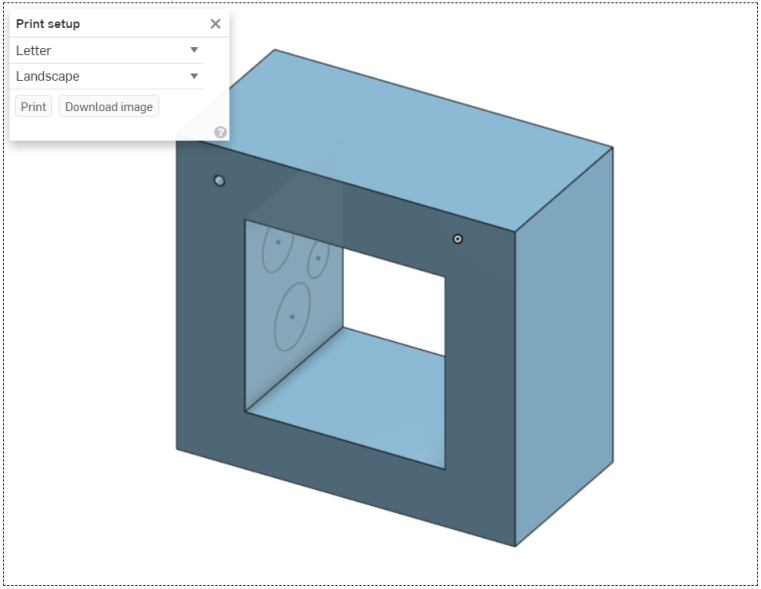761x589 pixels.
Task: Select the top face of the box
Action: coord(420,140)
